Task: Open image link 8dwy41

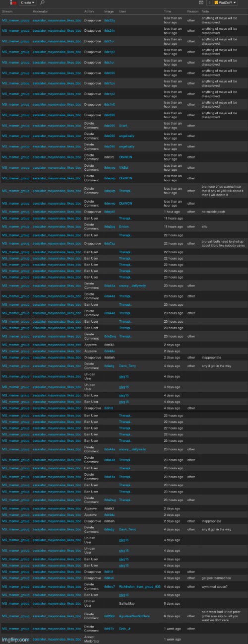Action: point(110,212)
